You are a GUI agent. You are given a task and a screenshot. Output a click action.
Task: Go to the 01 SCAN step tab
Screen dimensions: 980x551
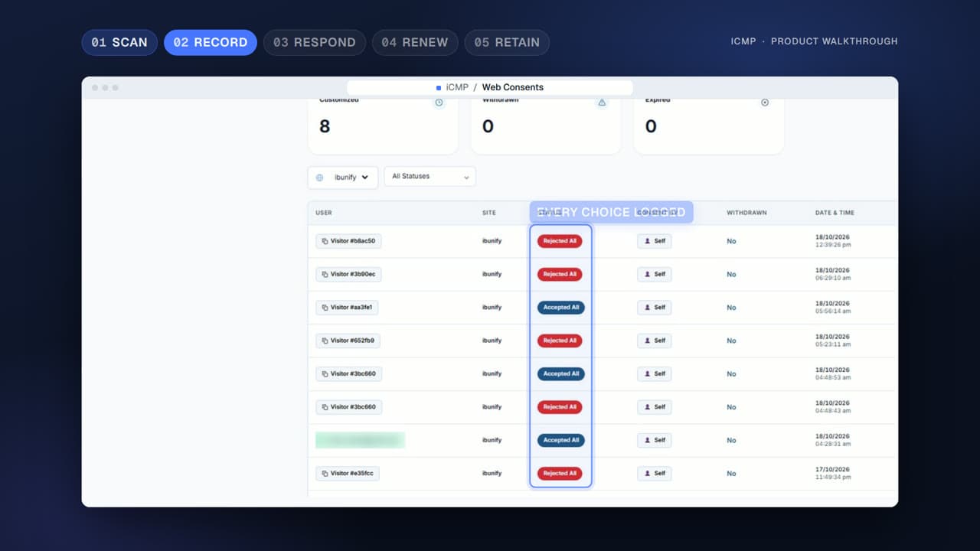point(119,42)
